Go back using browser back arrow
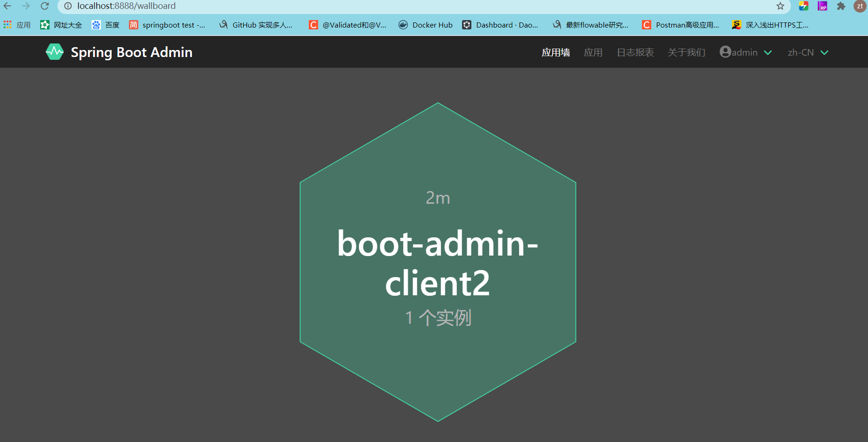 coord(7,6)
